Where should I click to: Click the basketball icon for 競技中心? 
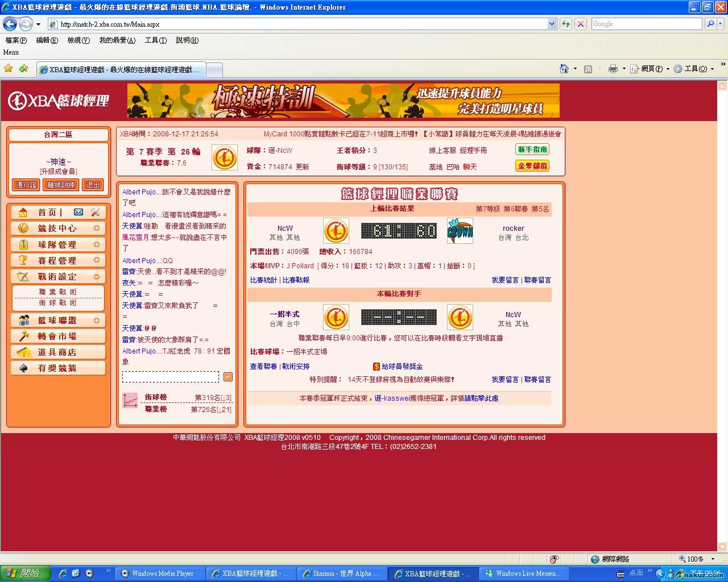pos(23,228)
